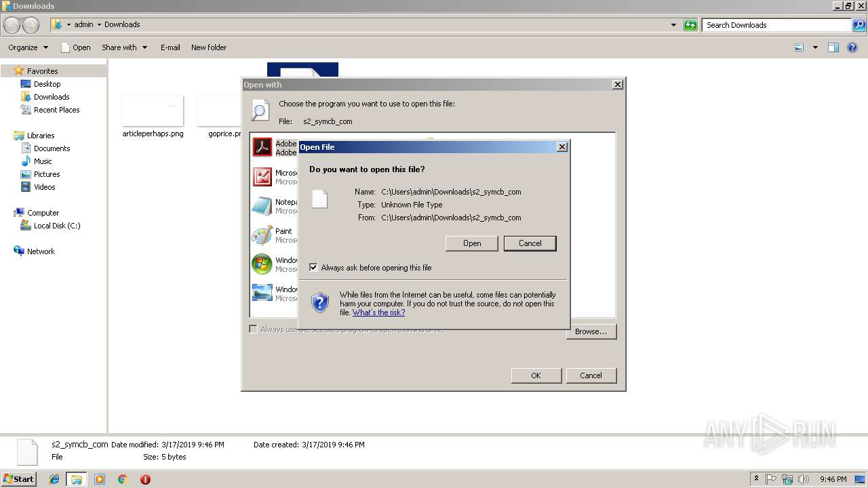Click Downloads in the address breadcrumb
868x488 pixels.
tap(122, 24)
